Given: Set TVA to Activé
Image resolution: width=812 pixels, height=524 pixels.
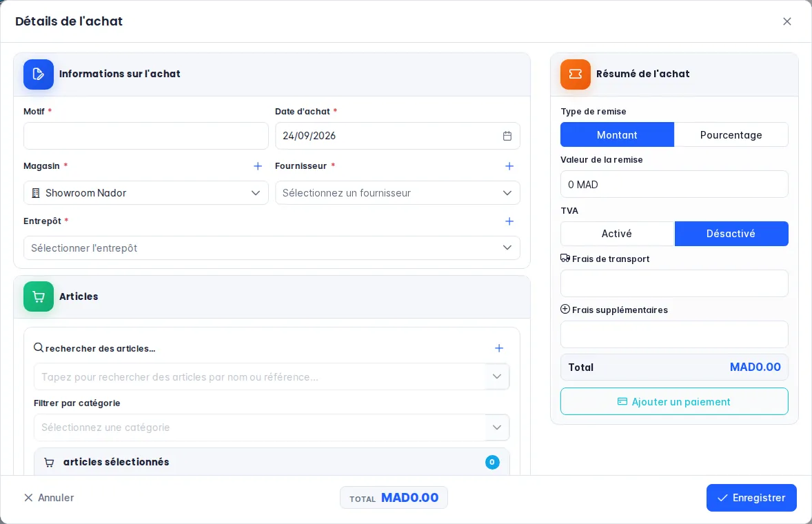Looking at the screenshot, I should coord(618,234).
